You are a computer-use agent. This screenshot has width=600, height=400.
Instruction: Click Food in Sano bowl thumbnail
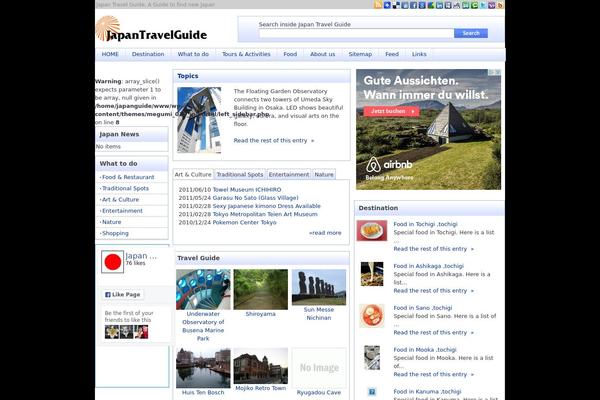[372, 315]
